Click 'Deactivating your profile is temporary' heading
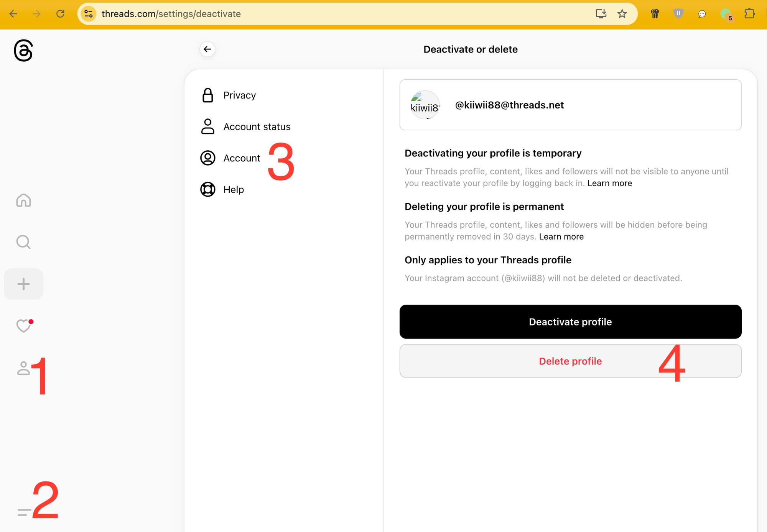767x532 pixels. tap(493, 153)
